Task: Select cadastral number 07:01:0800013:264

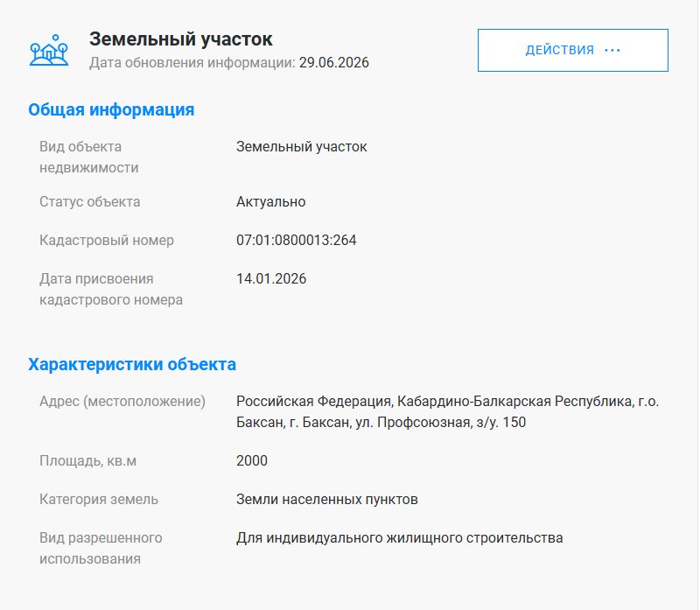Action: [x=296, y=240]
